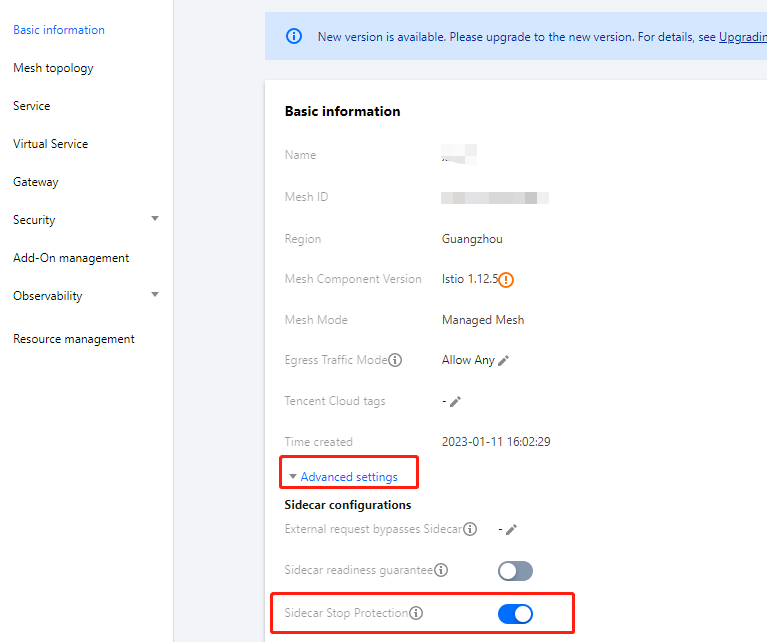This screenshot has width=767, height=642.
Task: Enable the Sidecar readiness guarantee toggle
Action: click(515, 571)
